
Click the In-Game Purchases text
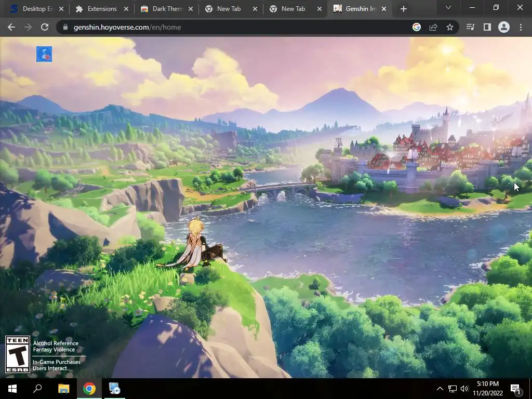[x=57, y=362]
